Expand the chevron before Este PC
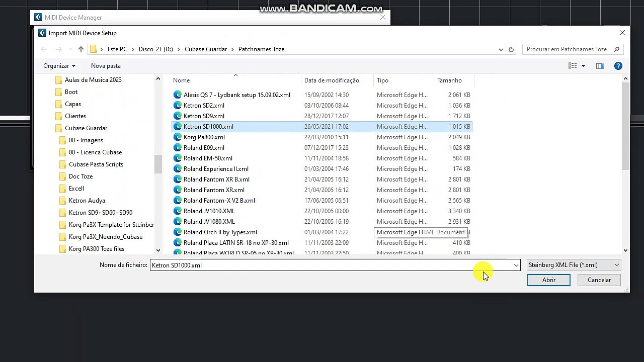 (x=102, y=49)
